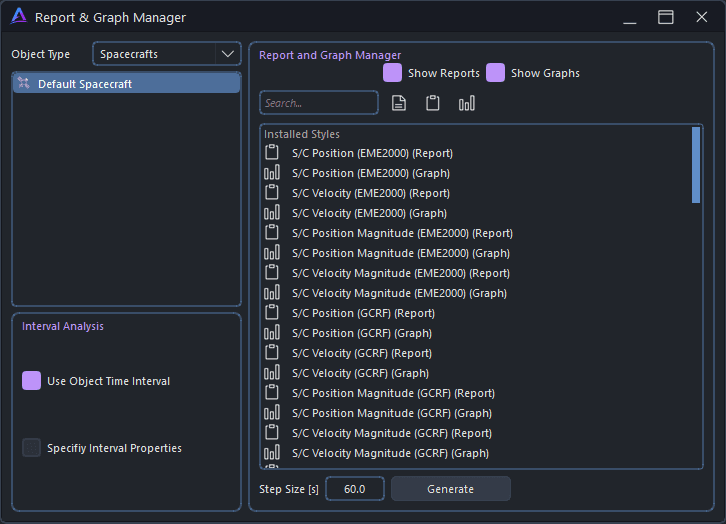Click the document icon beside the search box
This screenshot has width=726, height=524.
[x=399, y=103]
